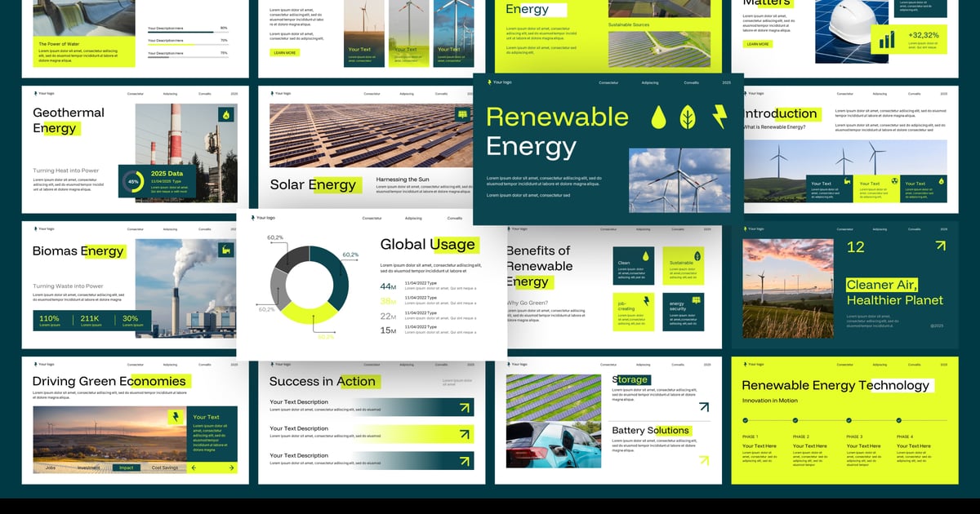Click the solar panel icon on the Solar Energy slide
980x514 pixels.
point(462,115)
